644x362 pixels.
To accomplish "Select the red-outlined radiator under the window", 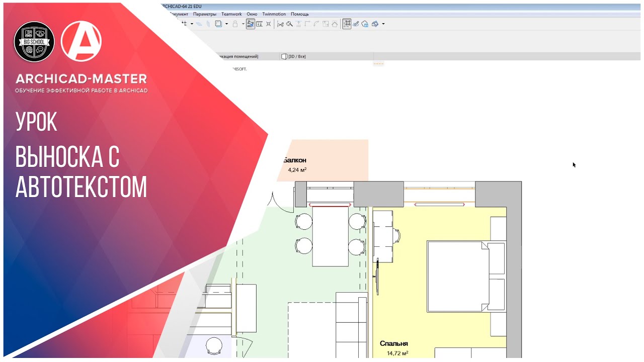I will click(330, 205).
